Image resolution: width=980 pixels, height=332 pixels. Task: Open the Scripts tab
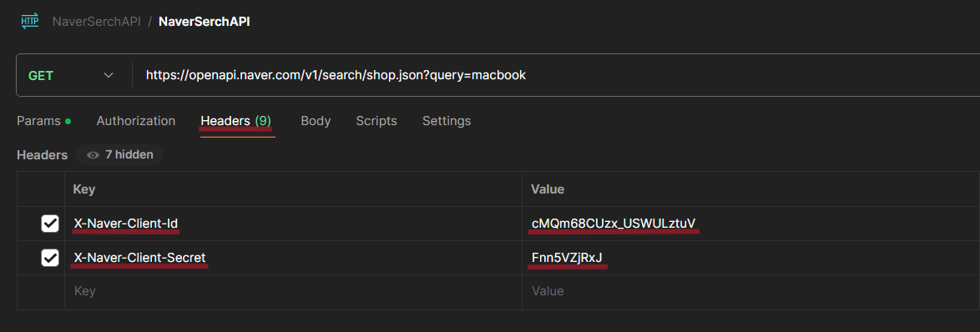(376, 121)
